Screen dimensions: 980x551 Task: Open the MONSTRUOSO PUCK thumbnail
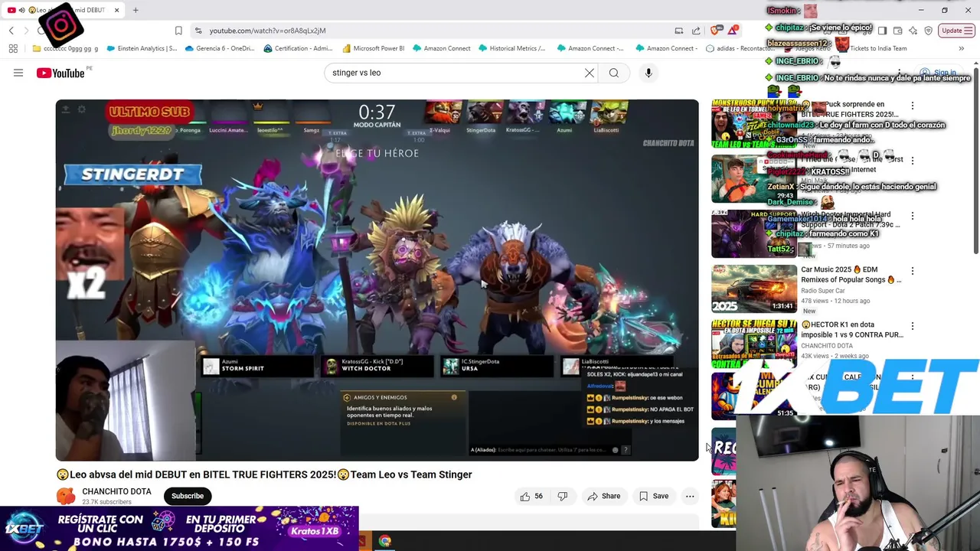[754, 123]
